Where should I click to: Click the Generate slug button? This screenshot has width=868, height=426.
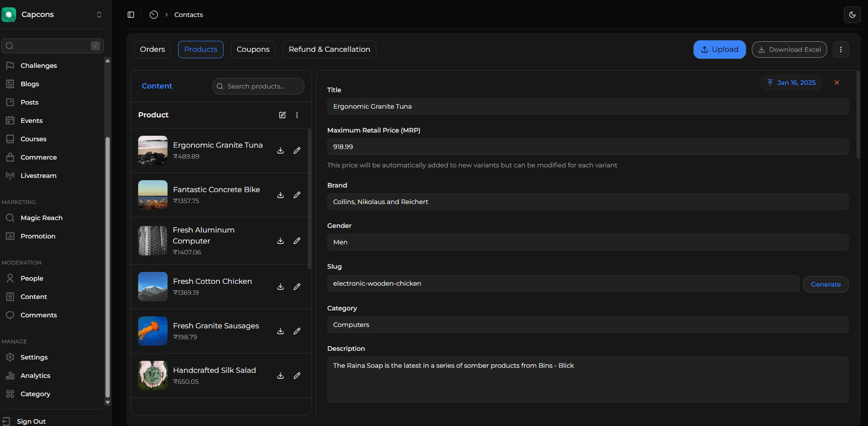826,284
